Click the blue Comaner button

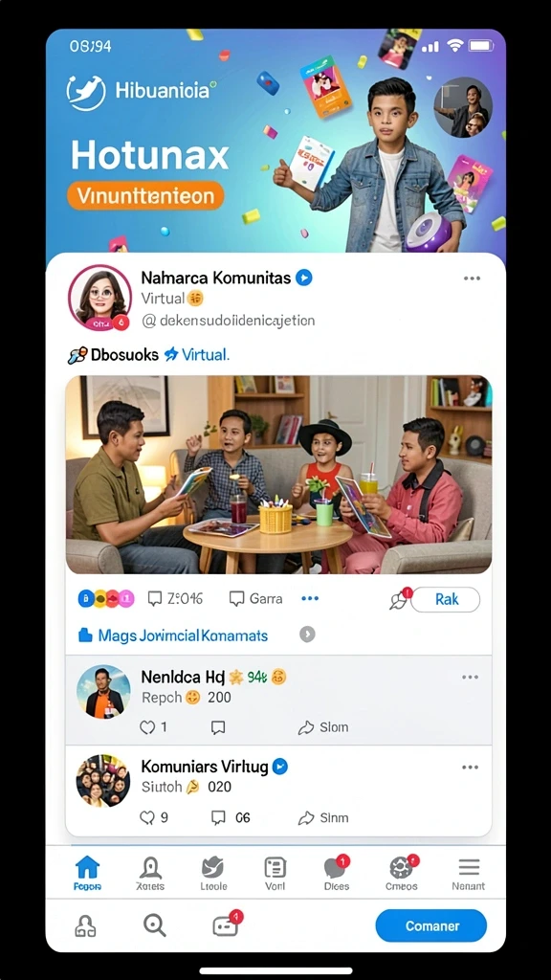click(x=431, y=925)
